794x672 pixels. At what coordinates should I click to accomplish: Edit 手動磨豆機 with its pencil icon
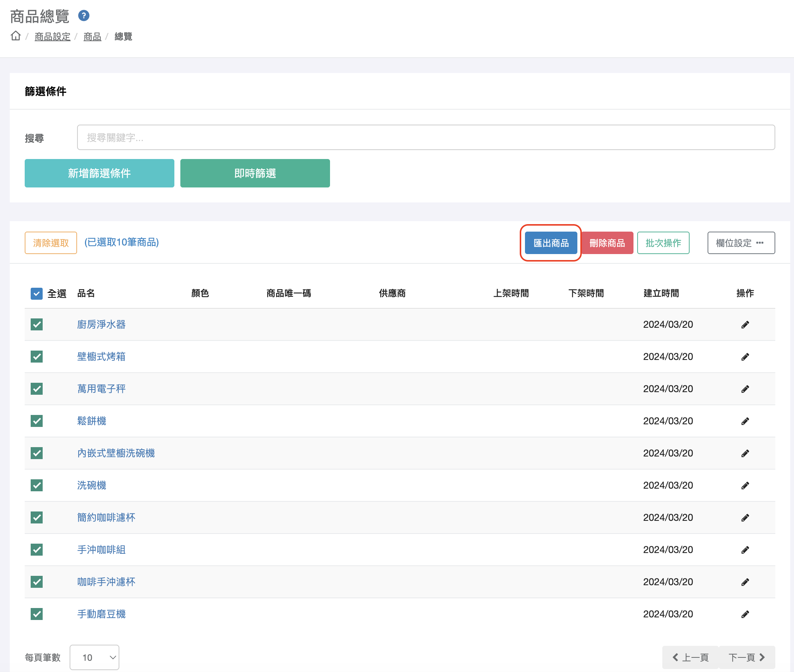pyautogui.click(x=745, y=614)
